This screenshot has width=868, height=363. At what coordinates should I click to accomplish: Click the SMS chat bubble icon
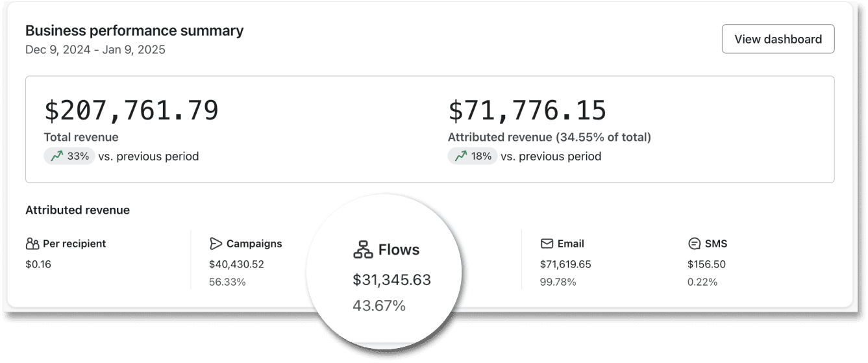pos(694,244)
